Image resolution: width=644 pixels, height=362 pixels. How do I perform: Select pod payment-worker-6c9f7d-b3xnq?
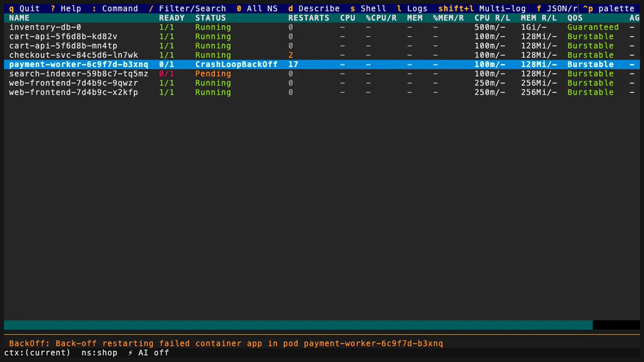click(x=322, y=64)
